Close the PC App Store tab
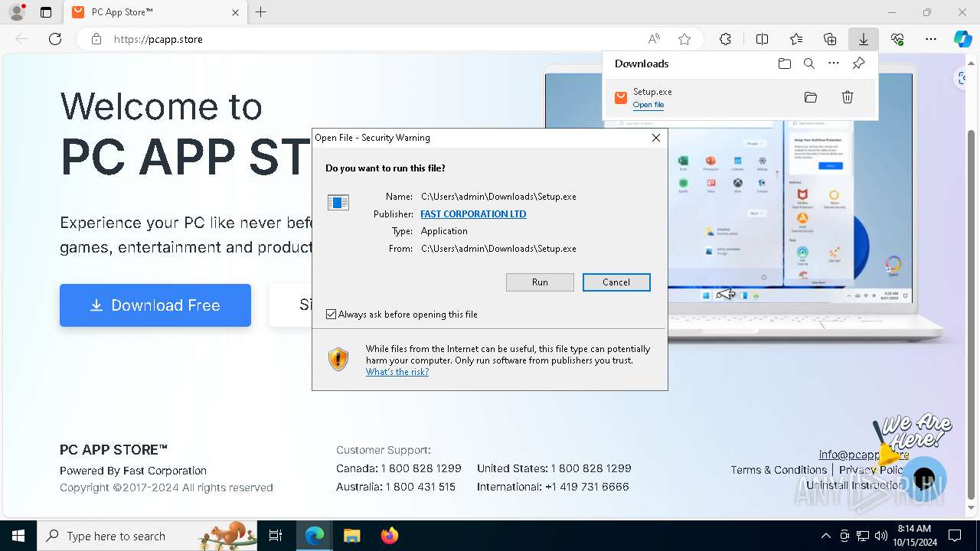The image size is (980, 551). pyautogui.click(x=235, y=12)
